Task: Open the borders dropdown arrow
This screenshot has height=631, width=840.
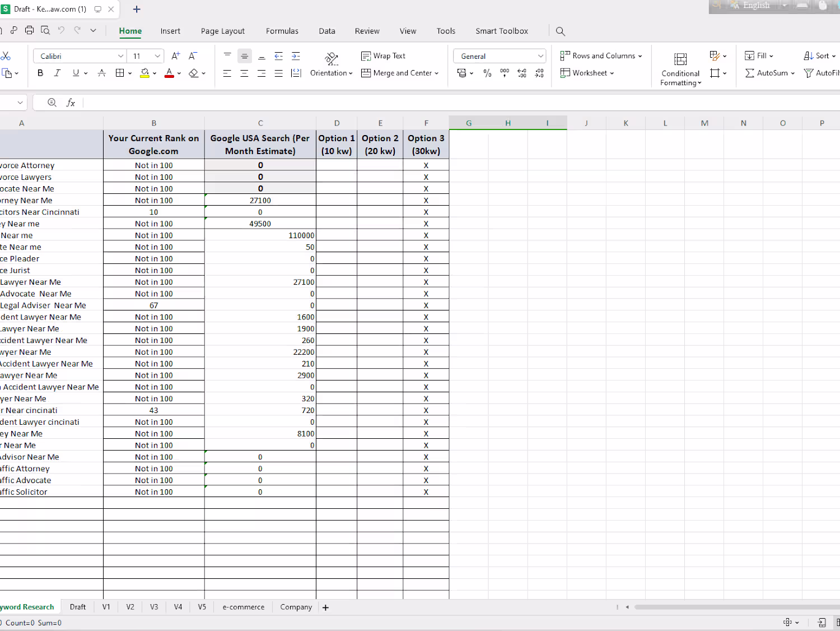Action: pyautogui.click(x=130, y=73)
